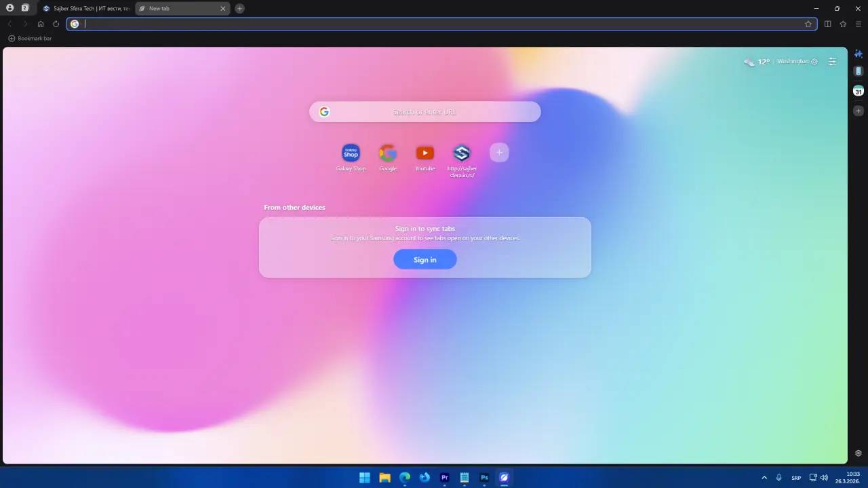Bookmark this page with address bar star
Screen dimensions: 868x488
point(808,24)
